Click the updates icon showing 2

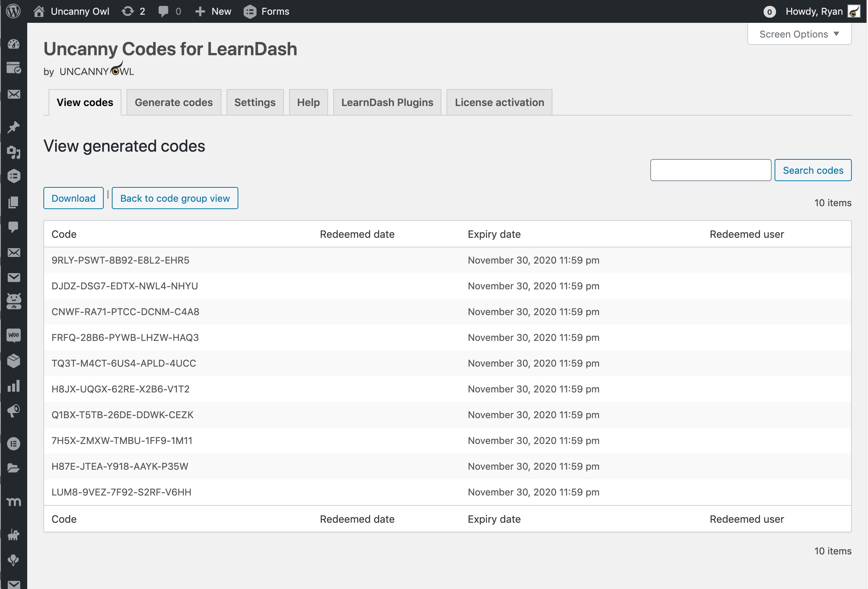(x=134, y=11)
